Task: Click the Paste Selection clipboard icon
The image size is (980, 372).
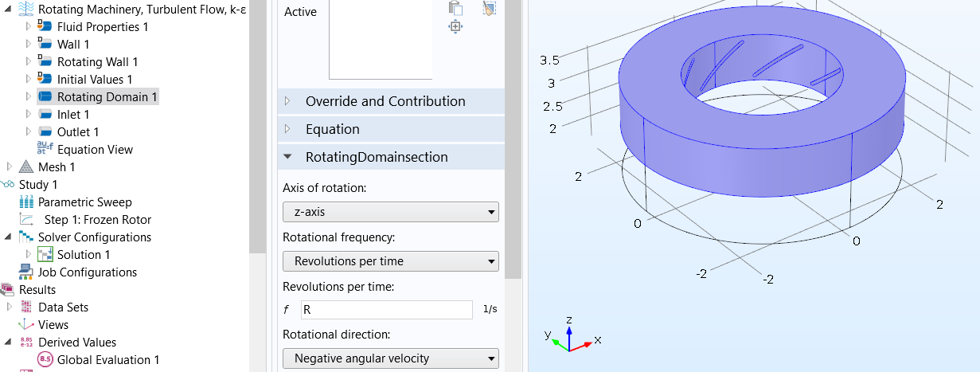Action: [x=455, y=8]
